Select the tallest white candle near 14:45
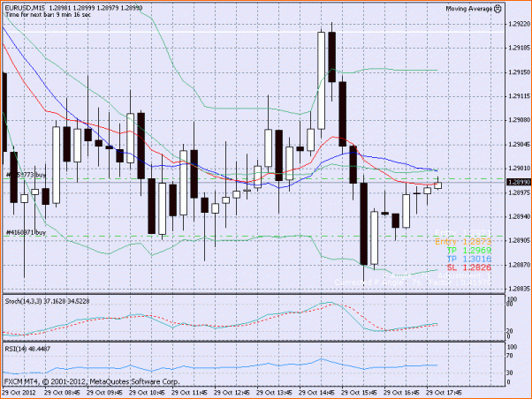Image resolution: width=532 pixels, height=399 pixels. click(321, 80)
